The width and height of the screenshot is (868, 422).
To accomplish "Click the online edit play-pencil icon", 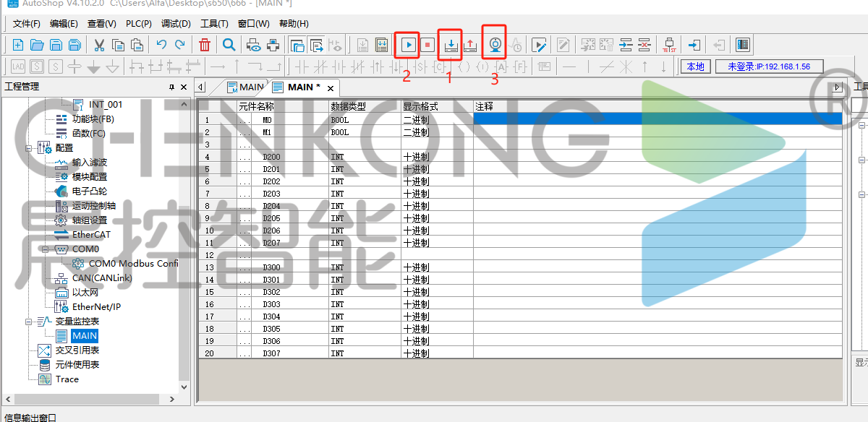I will click(539, 45).
